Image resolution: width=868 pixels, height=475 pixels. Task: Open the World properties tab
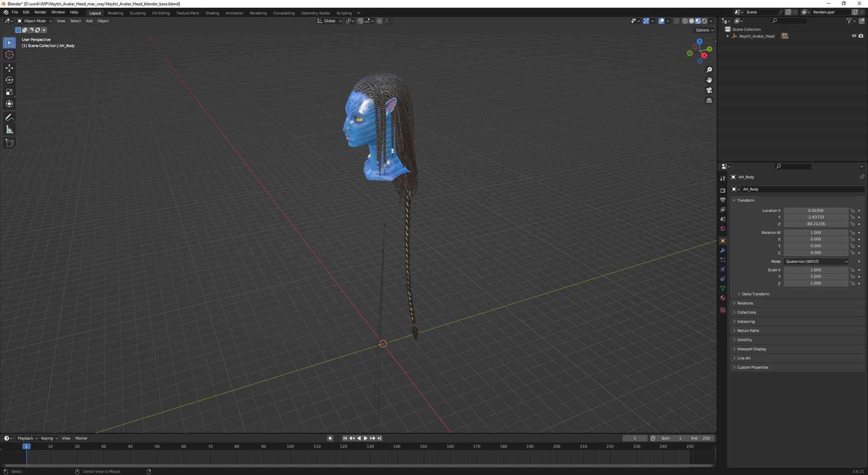722,228
